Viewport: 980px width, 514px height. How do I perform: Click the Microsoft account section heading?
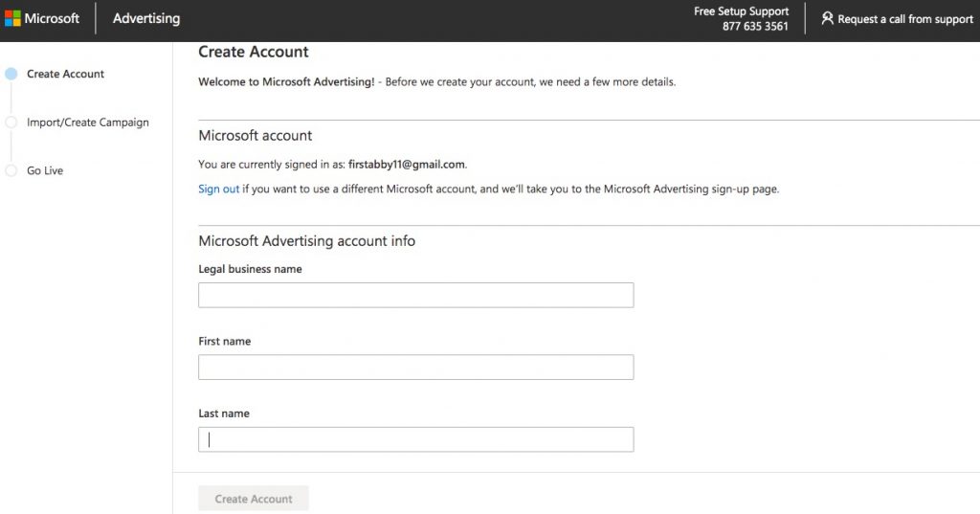pos(255,136)
